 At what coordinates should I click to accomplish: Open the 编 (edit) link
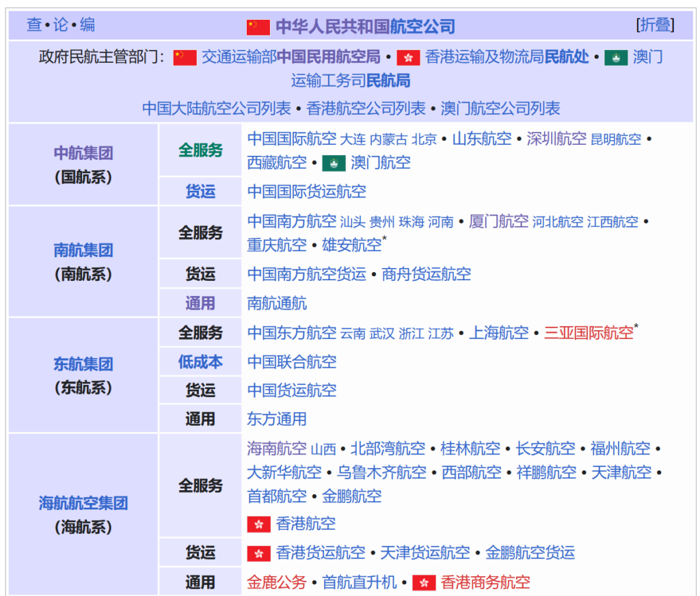point(87,25)
